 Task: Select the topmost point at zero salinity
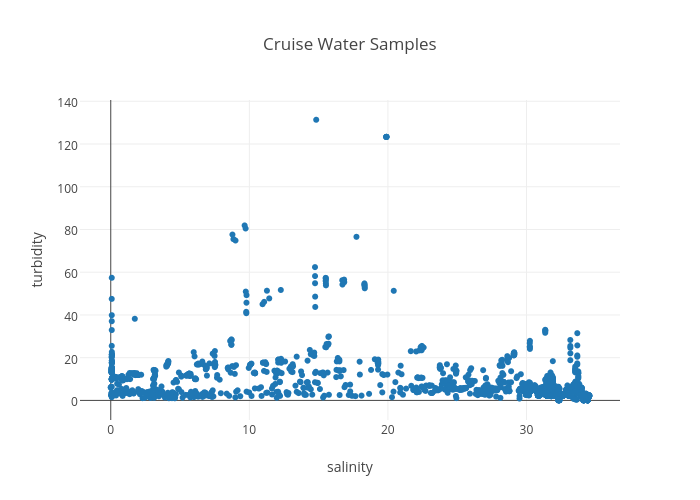point(112,278)
